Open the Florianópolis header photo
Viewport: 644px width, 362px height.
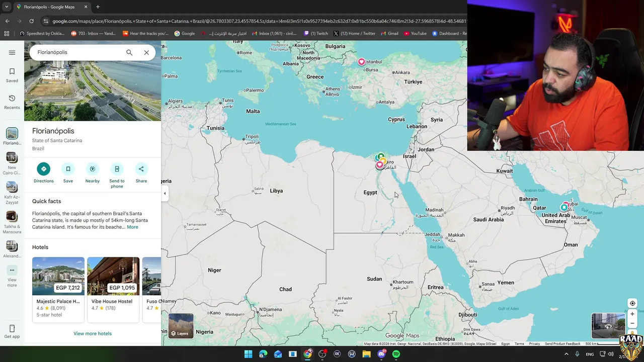coord(93,90)
